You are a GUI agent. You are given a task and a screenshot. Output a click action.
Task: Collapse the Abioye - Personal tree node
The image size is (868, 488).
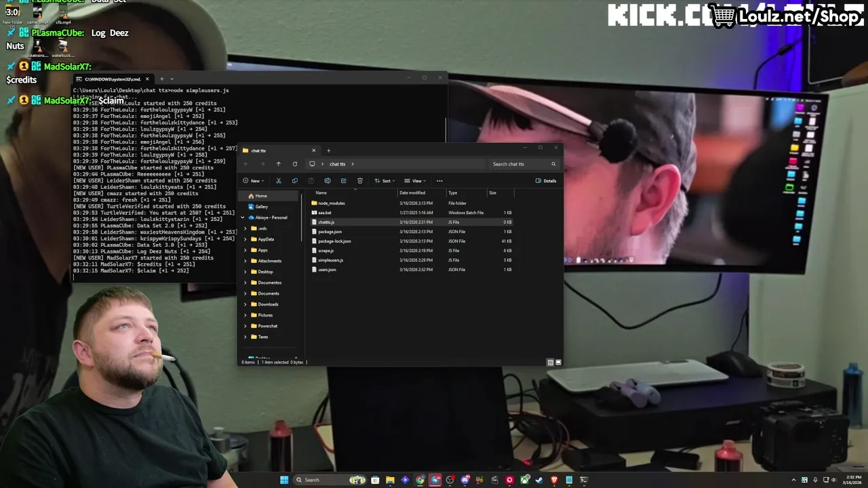[243, 218]
